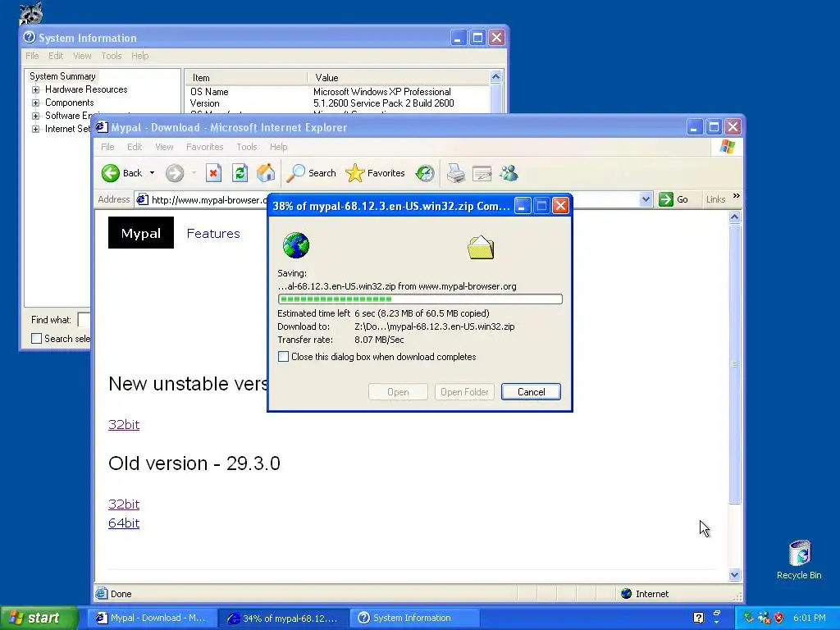
Task: Expand Links toolbar chevron
Action: pos(736,196)
